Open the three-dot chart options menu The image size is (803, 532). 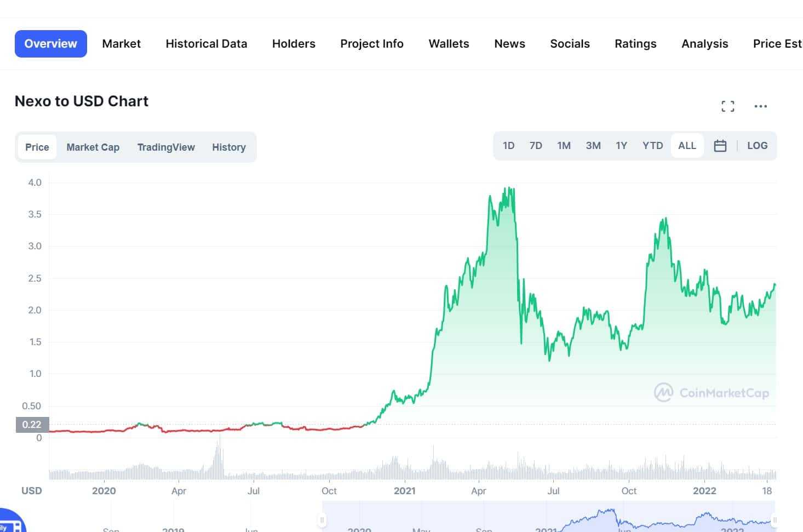[x=760, y=106]
